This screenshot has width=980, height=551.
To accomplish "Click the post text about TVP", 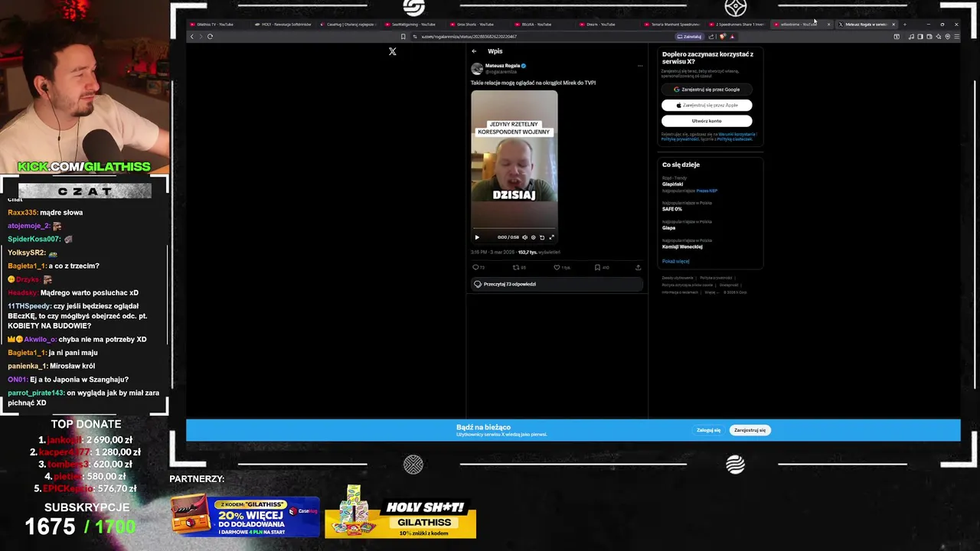I will tap(533, 83).
